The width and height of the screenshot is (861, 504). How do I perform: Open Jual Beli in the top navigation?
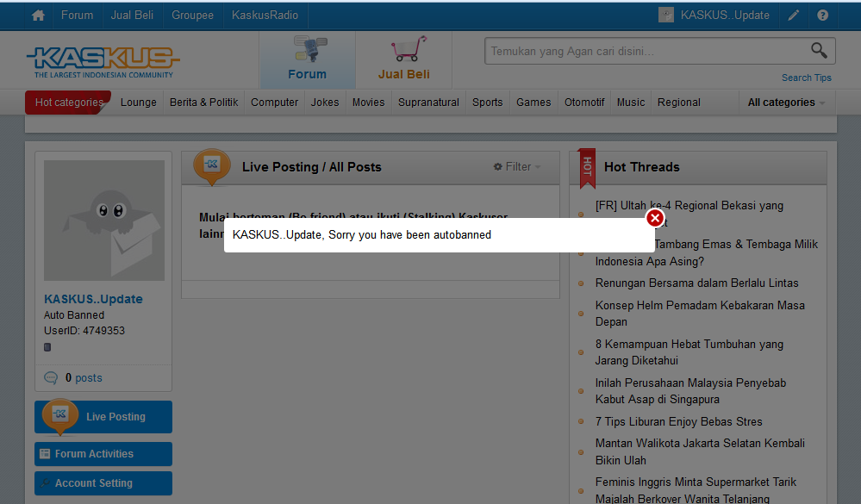coord(133,16)
